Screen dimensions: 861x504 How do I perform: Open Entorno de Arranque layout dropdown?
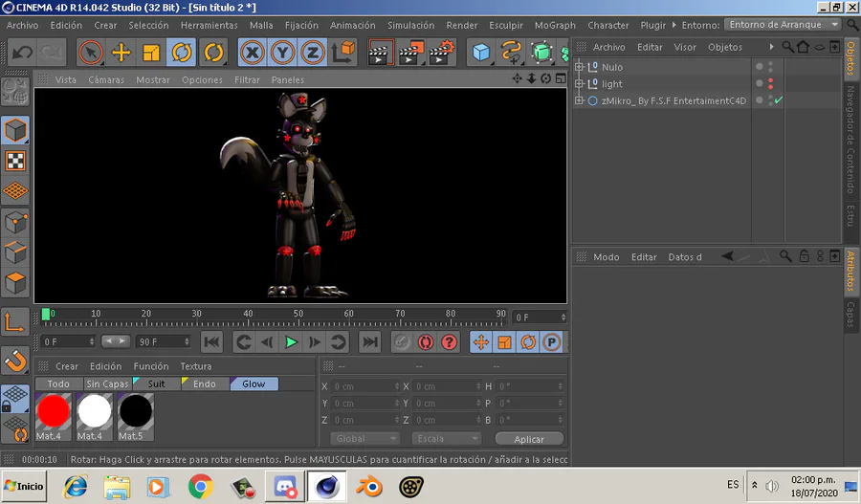pos(783,25)
